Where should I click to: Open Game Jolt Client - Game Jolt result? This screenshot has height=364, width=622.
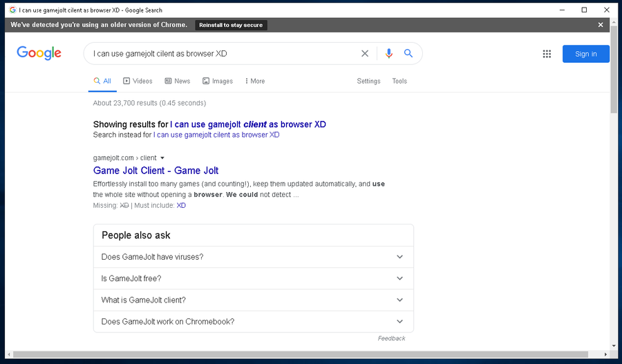156,171
